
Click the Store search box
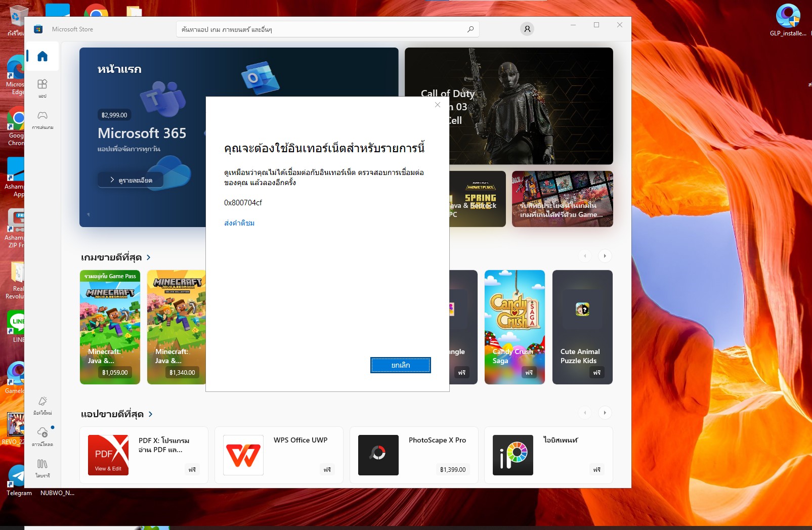coord(327,29)
